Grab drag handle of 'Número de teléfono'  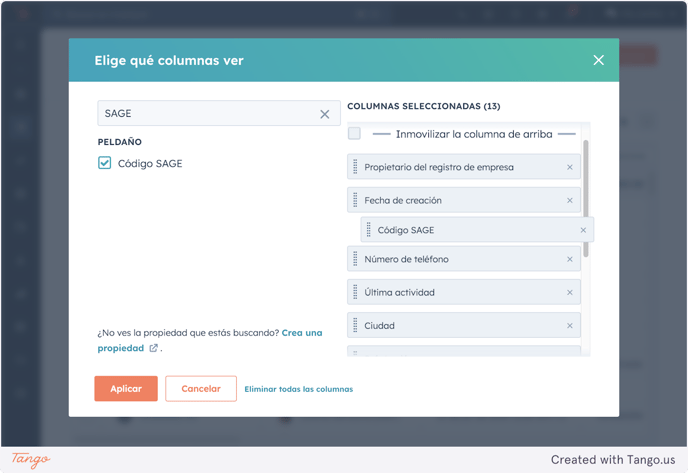click(355, 259)
